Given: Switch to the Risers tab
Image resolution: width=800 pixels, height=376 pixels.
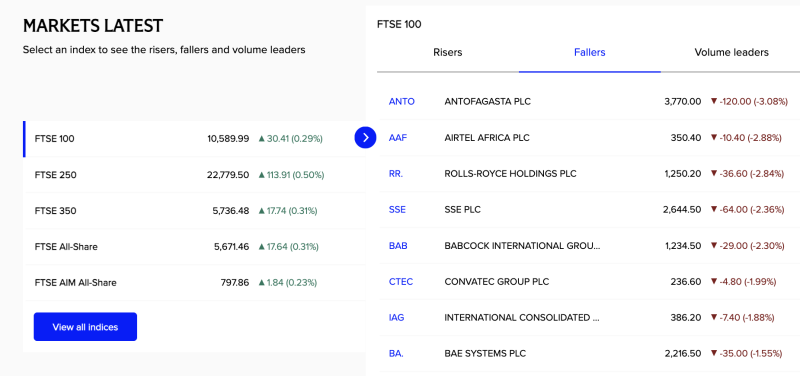Looking at the screenshot, I should (x=447, y=53).
